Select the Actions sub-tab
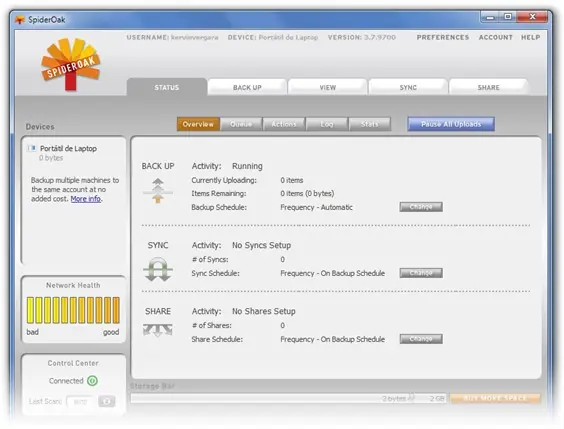Viewport: 564px width, 429px height. click(284, 124)
